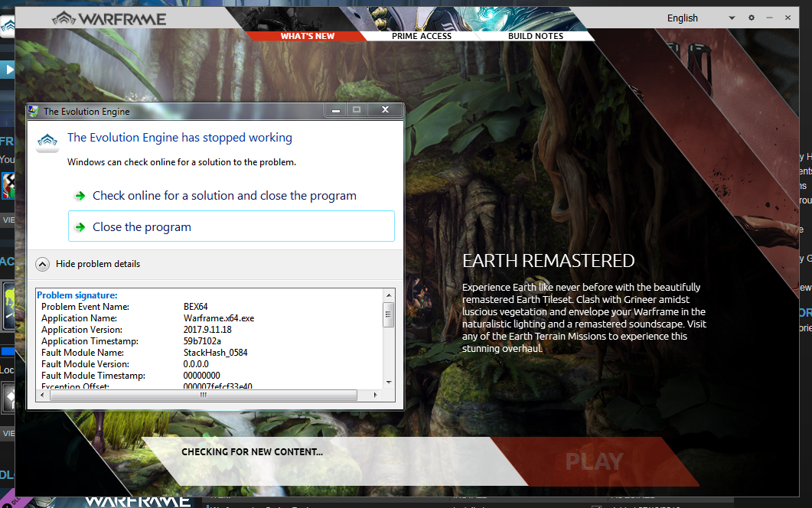Screen dimensions: 812x508
Task: Click inside the problem signature text area
Action: 207,337
